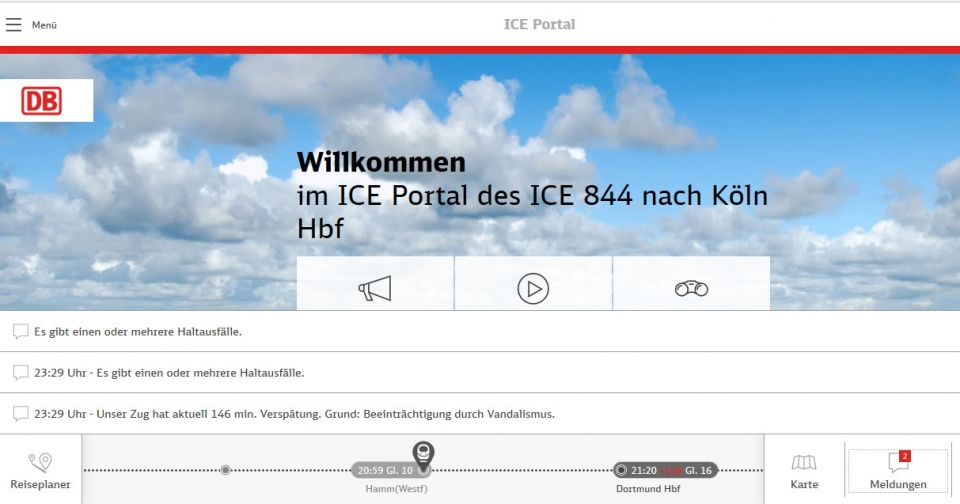Open the Reiseplaner button

[x=40, y=470]
